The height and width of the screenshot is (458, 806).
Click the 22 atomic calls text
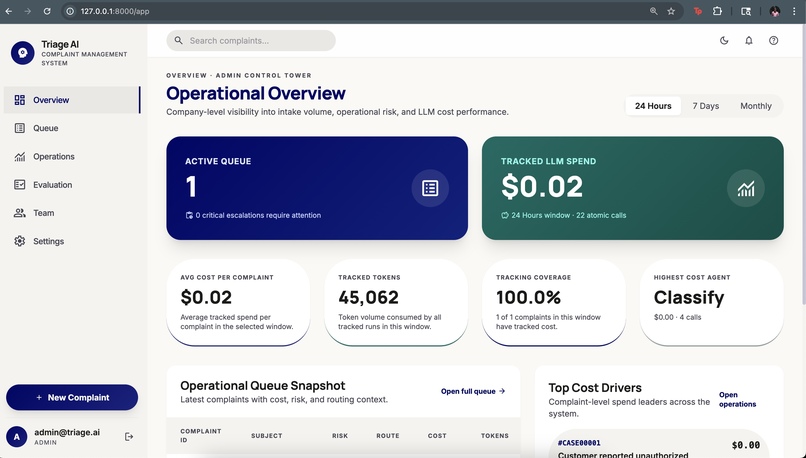point(601,215)
